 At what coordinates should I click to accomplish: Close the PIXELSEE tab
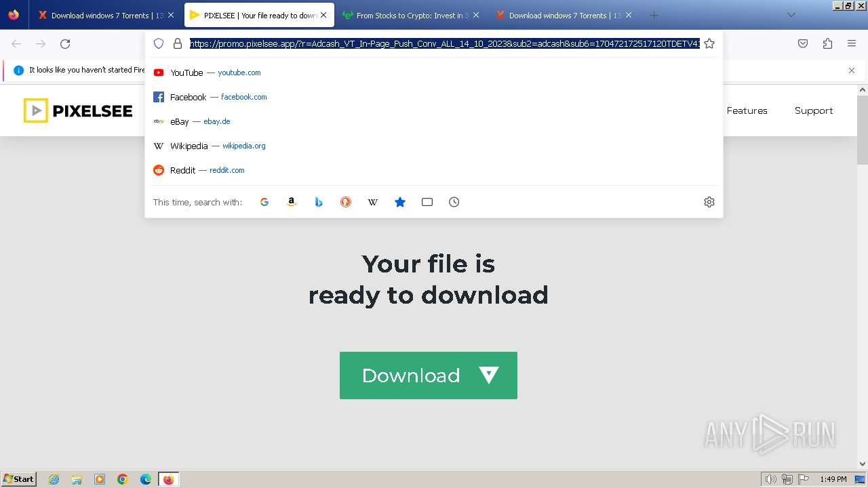click(x=323, y=15)
